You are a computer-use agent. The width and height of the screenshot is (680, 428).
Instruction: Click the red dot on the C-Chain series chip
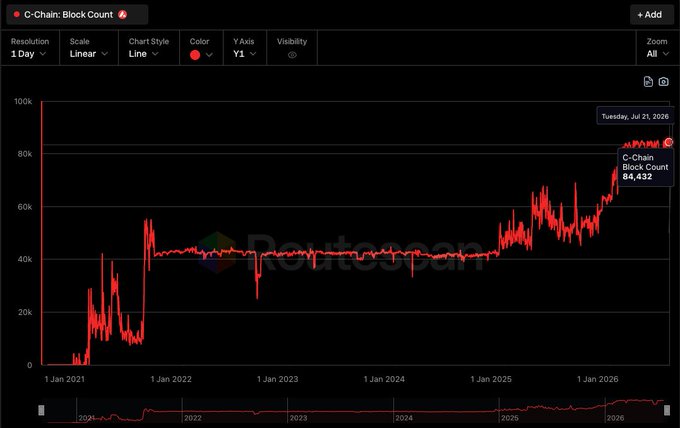tap(16, 14)
